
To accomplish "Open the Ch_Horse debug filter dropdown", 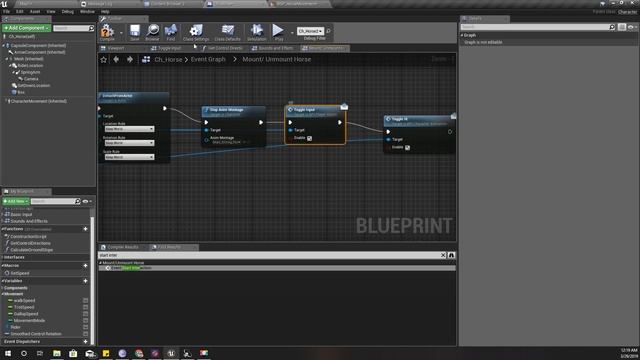I will pyautogui.click(x=310, y=31).
